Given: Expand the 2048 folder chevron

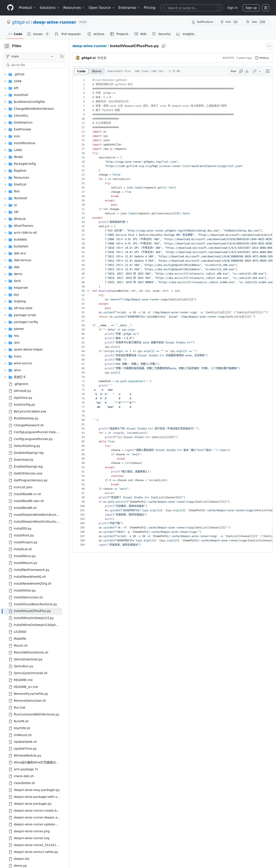Looking at the screenshot, I should (x=5, y=81).
